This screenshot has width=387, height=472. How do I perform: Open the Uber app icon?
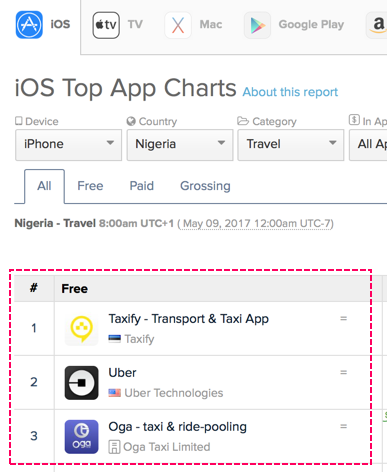coord(81,383)
